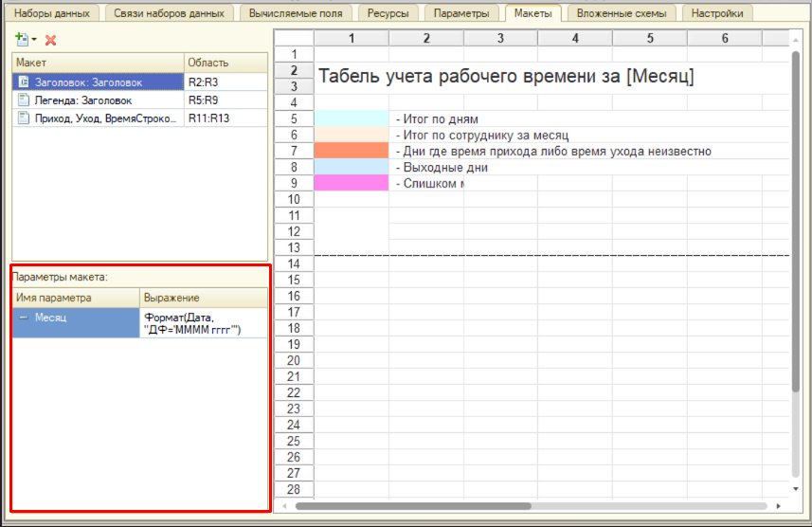Open the dropdown arrow beside the add icon
The height and width of the screenshot is (527, 812).
pyautogui.click(x=34, y=40)
